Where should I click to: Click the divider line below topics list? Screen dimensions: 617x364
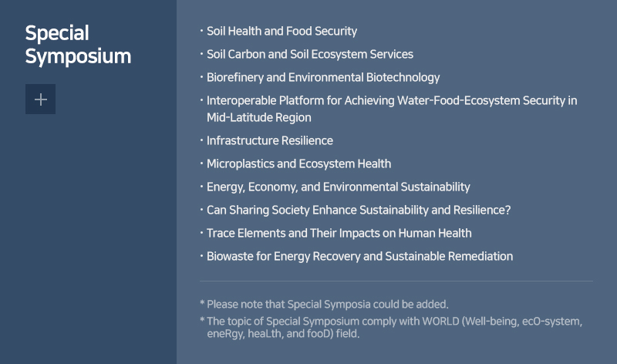click(x=396, y=281)
